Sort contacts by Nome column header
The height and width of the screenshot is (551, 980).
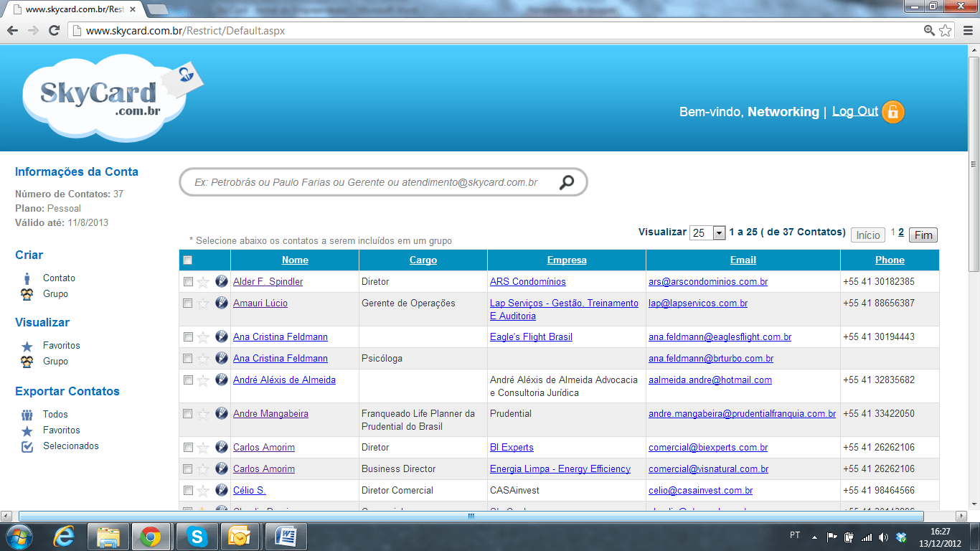point(295,260)
